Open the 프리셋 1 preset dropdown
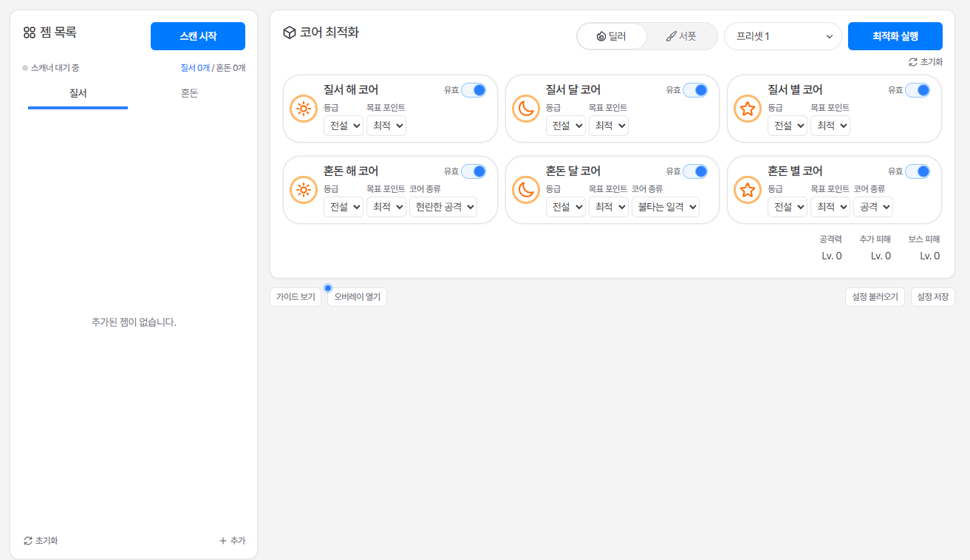The height and width of the screenshot is (560, 970). coord(783,36)
